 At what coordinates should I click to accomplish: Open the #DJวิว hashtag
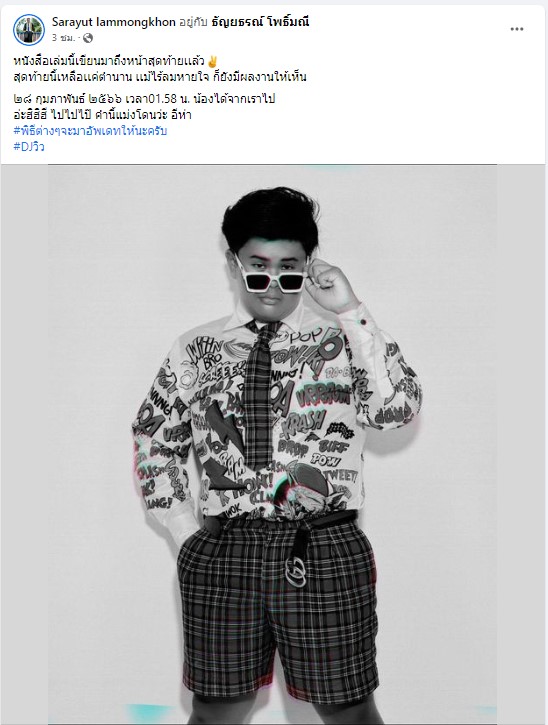(29, 147)
